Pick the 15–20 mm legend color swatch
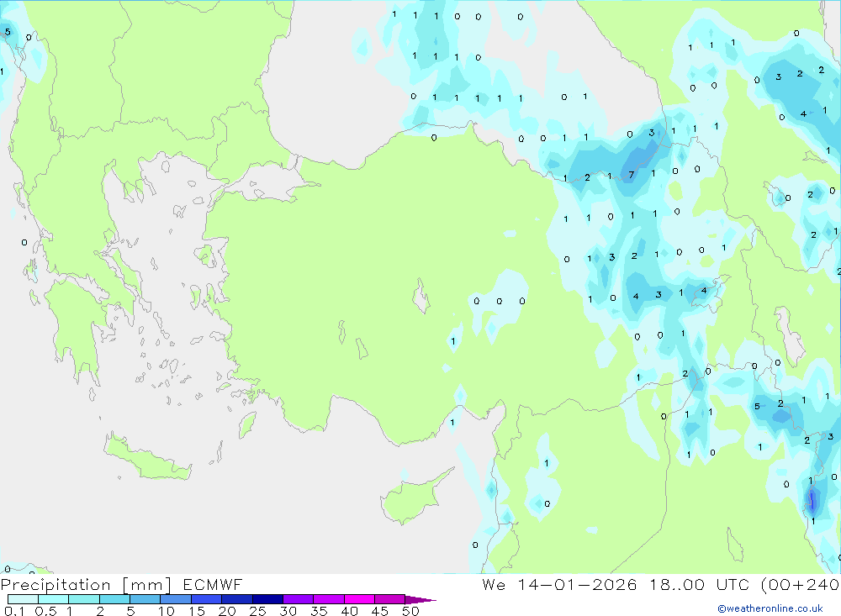The height and width of the screenshot is (616, 841). click(207, 599)
